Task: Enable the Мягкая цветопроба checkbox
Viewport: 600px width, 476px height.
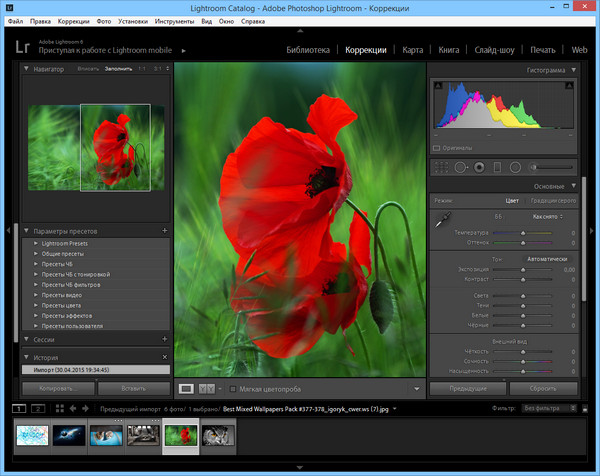Action: point(233,388)
